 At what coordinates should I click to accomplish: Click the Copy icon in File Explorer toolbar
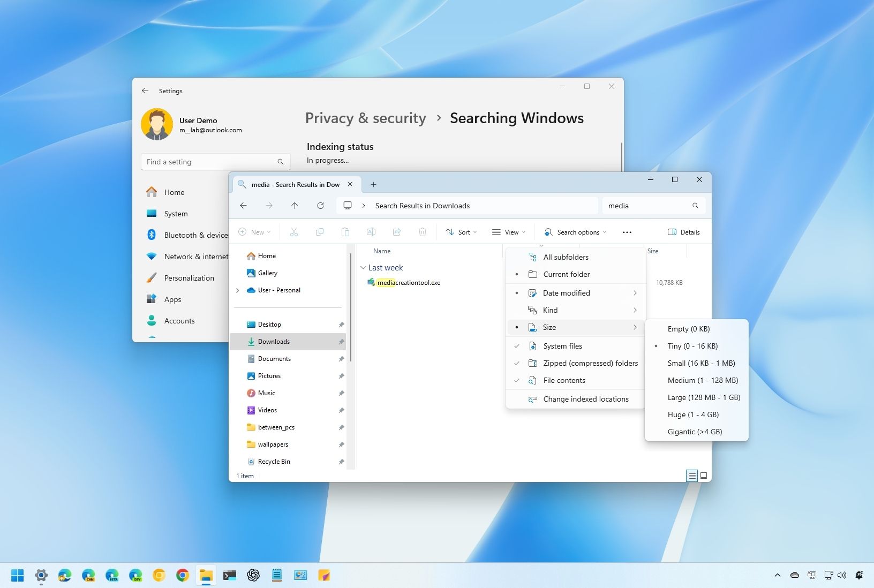(320, 232)
